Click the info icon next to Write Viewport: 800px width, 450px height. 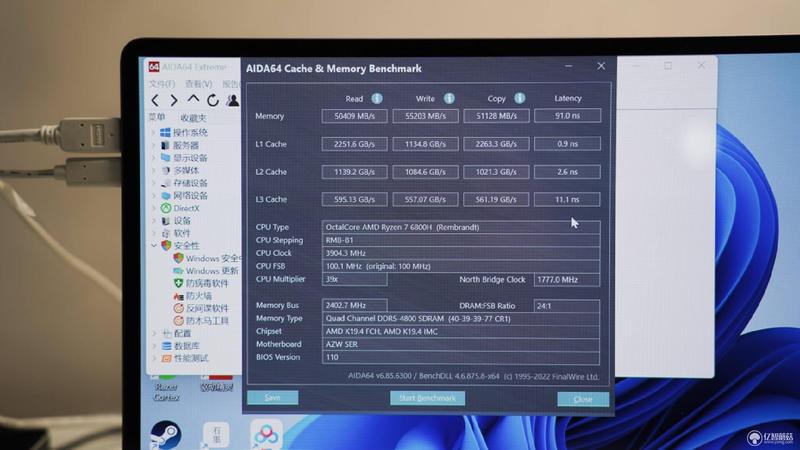tap(448, 98)
